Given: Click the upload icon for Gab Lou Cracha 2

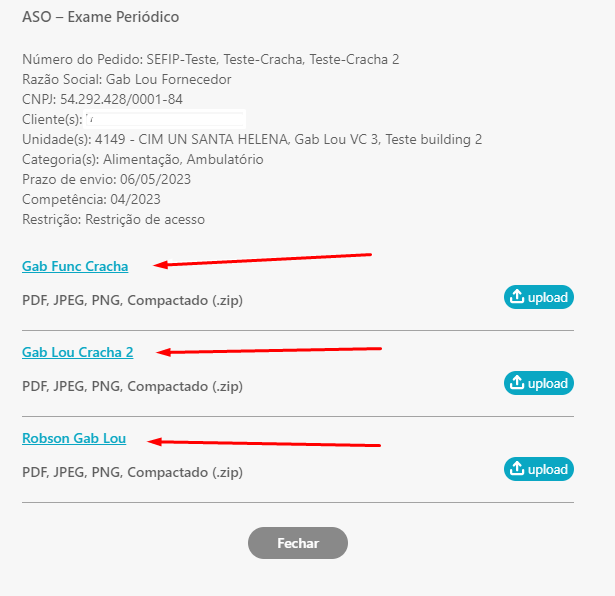Looking at the screenshot, I should tap(539, 383).
